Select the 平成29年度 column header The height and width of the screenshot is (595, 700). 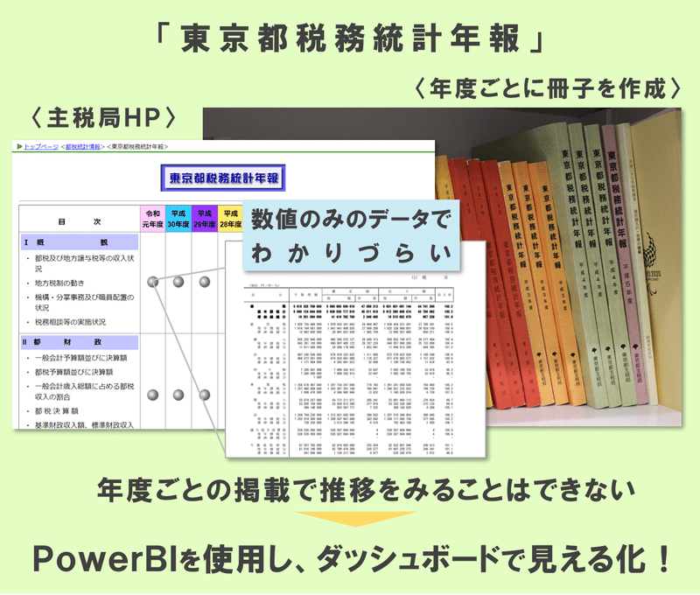[x=205, y=219]
